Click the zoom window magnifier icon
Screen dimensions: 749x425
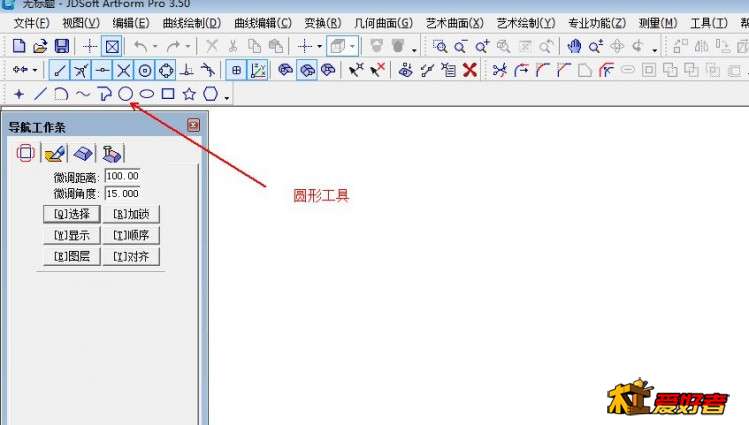[x=439, y=46]
